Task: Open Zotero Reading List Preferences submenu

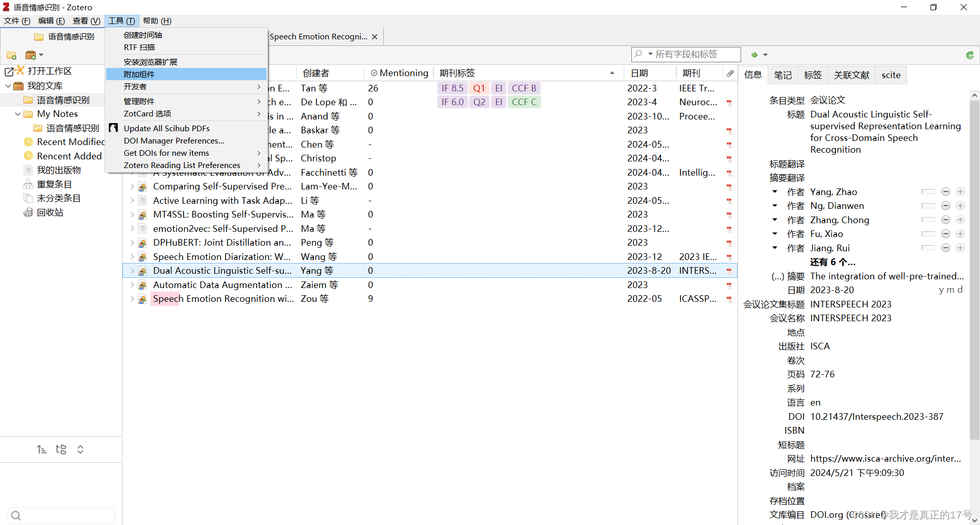Action: click(186, 165)
